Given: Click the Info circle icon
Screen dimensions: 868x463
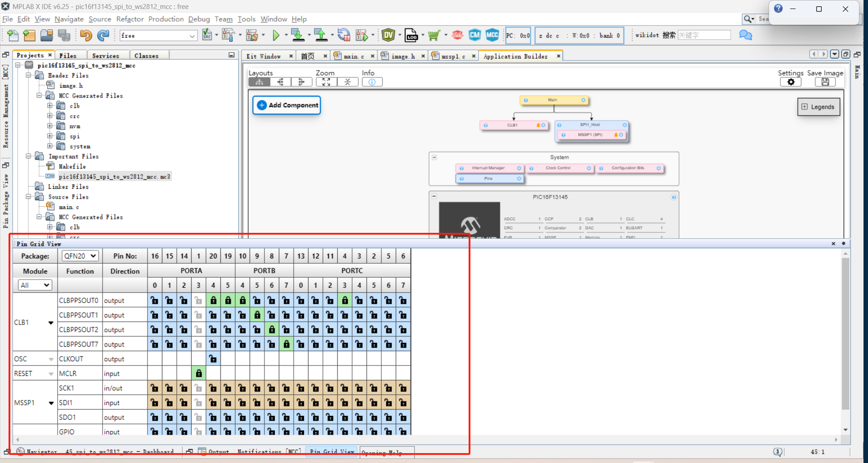Looking at the screenshot, I should coord(372,82).
